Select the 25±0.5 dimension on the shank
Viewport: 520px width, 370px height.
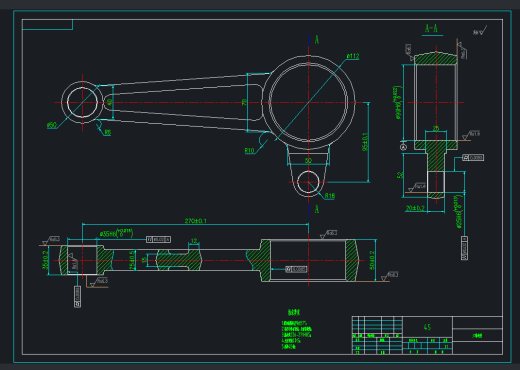[x=132, y=260]
